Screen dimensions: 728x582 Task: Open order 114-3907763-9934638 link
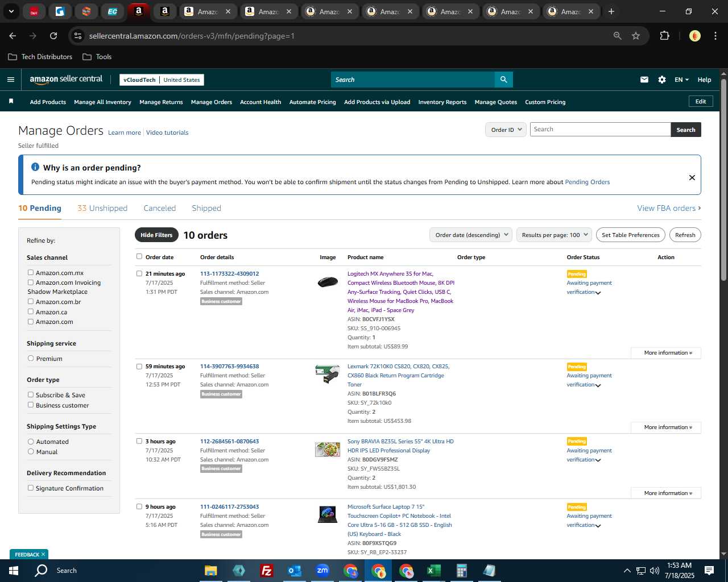pyautogui.click(x=230, y=367)
